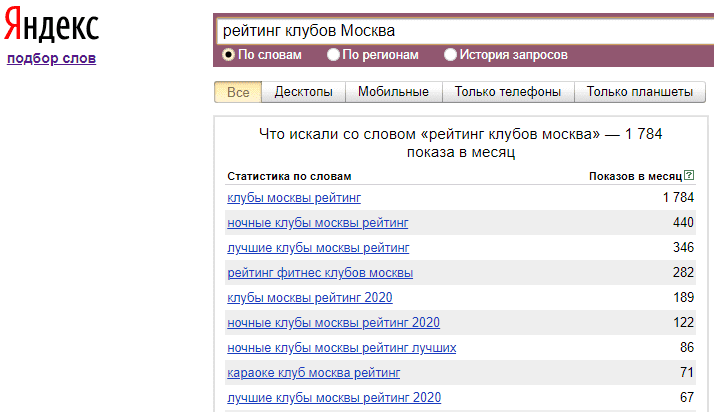Click the impressions value 282
The height and width of the screenshot is (412, 714).
pos(683,272)
